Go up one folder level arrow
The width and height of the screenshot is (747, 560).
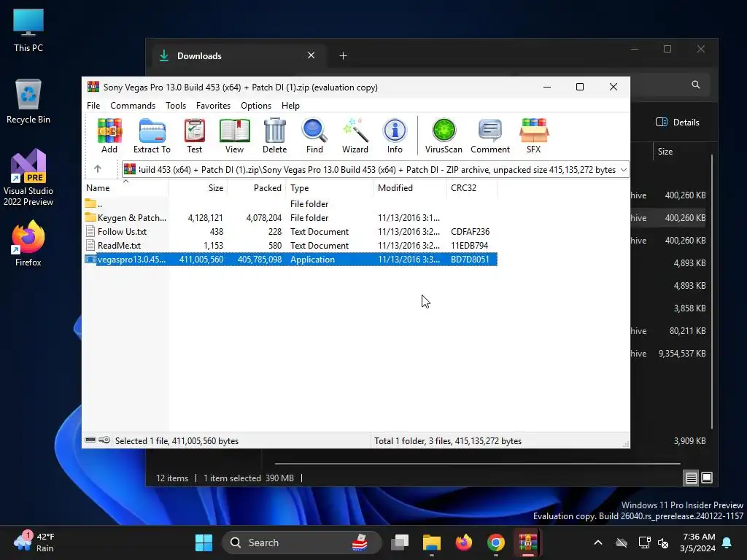[98, 169]
